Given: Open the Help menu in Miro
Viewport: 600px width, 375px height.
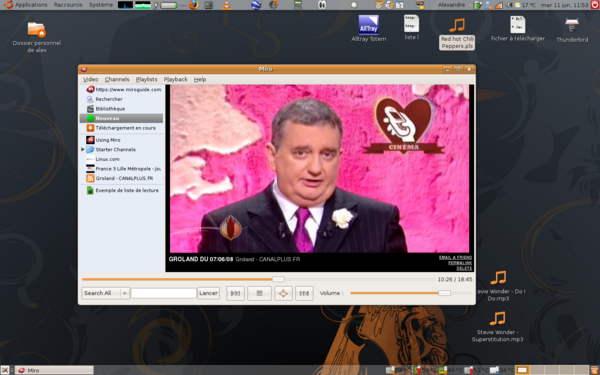Looking at the screenshot, I should tap(200, 79).
